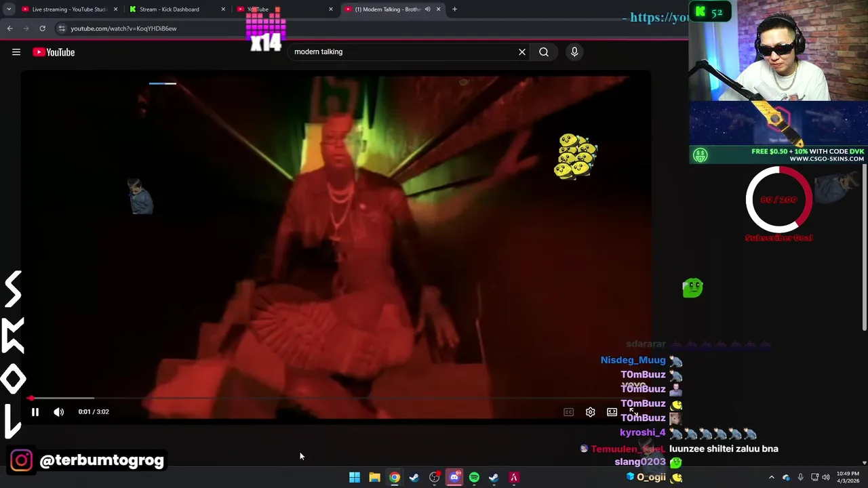Pause the playing video
This screenshot has width=868, height=488.
(x=35, y=411)
